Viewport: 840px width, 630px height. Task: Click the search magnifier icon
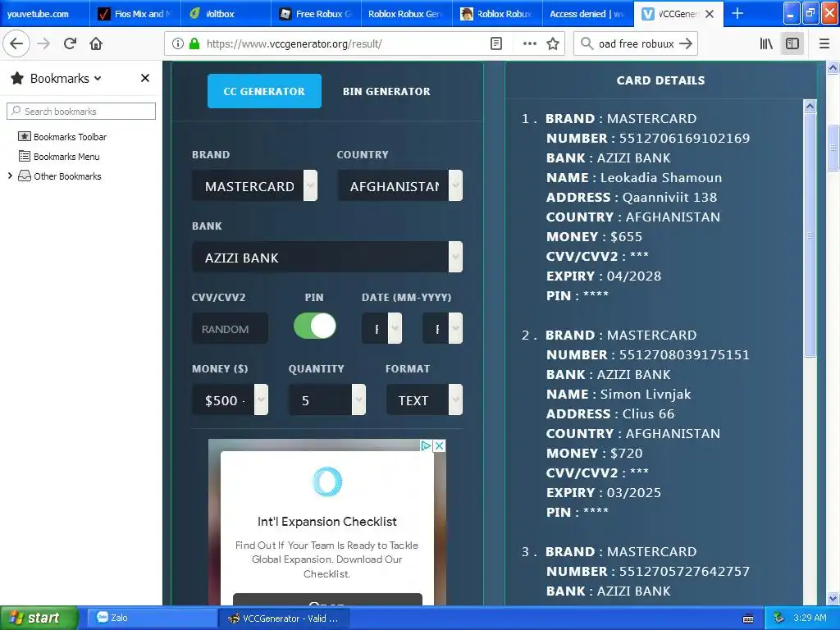pyautogui.click(x=587, y=43)
